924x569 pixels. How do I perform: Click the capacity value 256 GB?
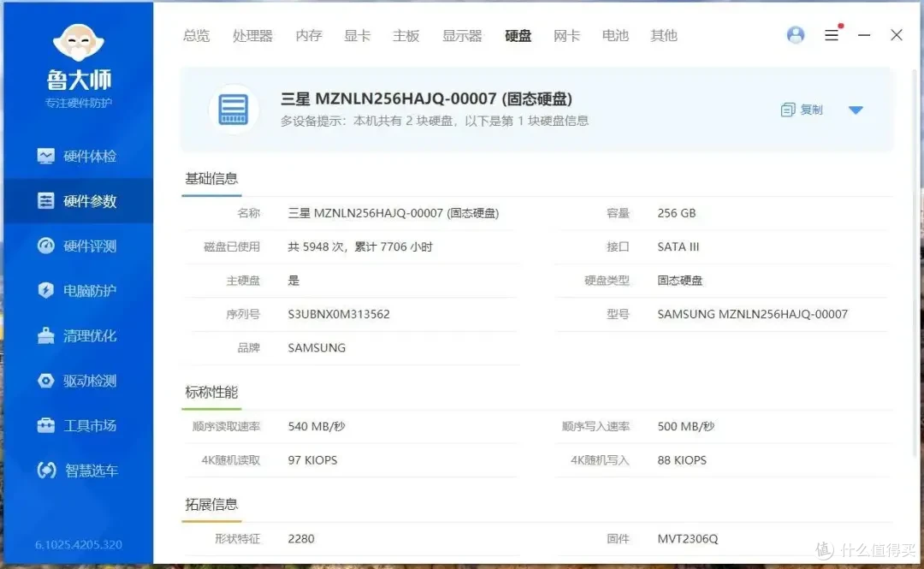(677, 213)
